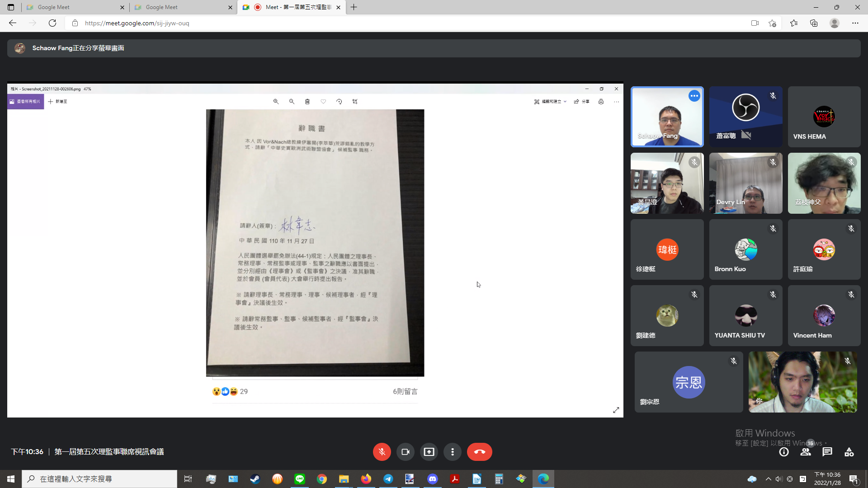Image resolution: width=868 pixels, height=488 pixels.
Task: Open browser settings and more menu
Action: point(855,23)
